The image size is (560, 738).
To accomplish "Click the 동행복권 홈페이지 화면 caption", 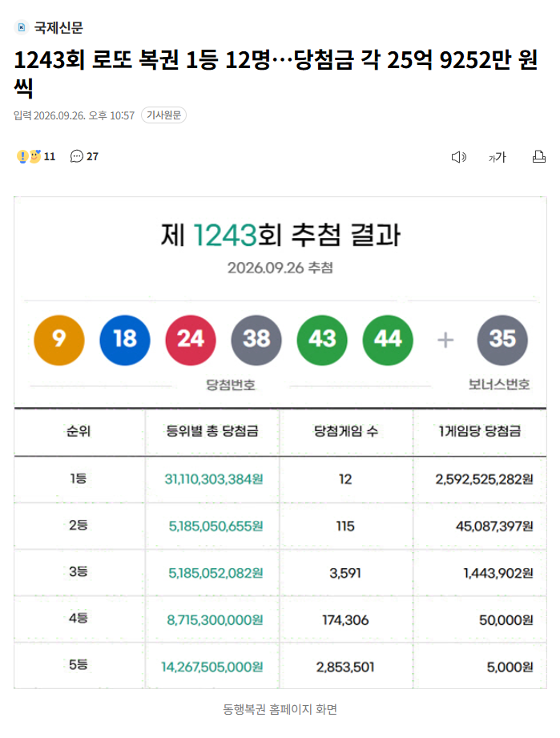I will coord(280,709).
